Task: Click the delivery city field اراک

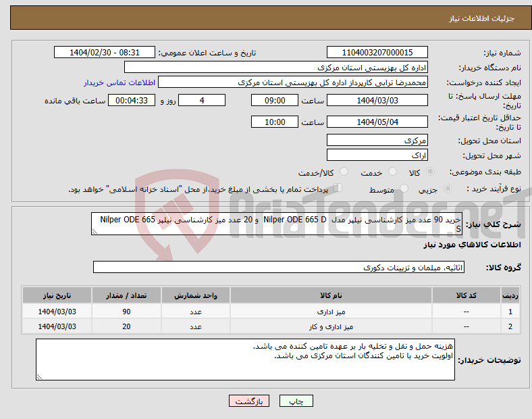Action: tap(377, 155)
